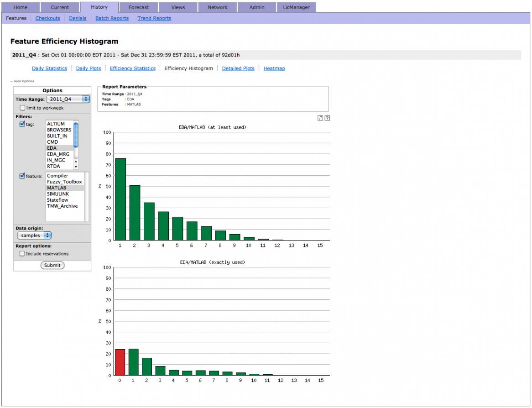Toggle the limit to workweek checkbox

[x=22, y=108]
